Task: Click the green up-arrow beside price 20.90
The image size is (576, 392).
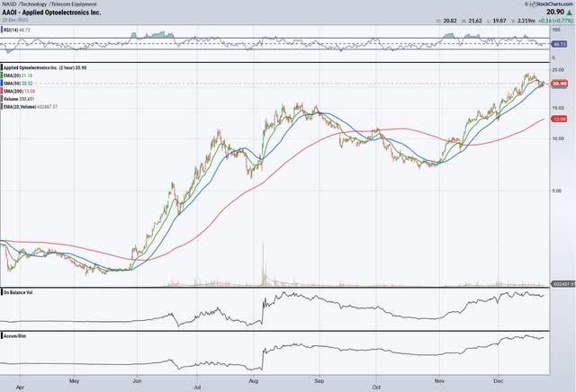Action: (x=570, y=13)
